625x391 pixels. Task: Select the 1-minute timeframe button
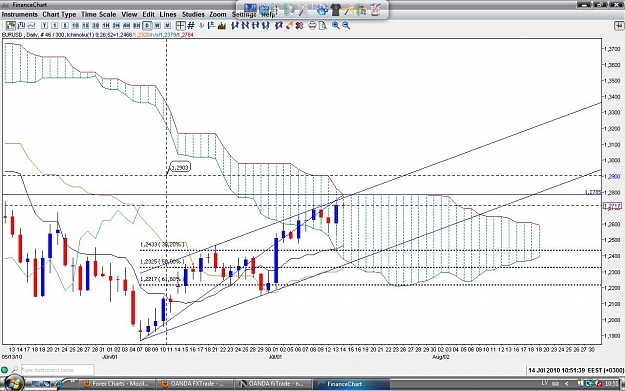coord(55,26)
